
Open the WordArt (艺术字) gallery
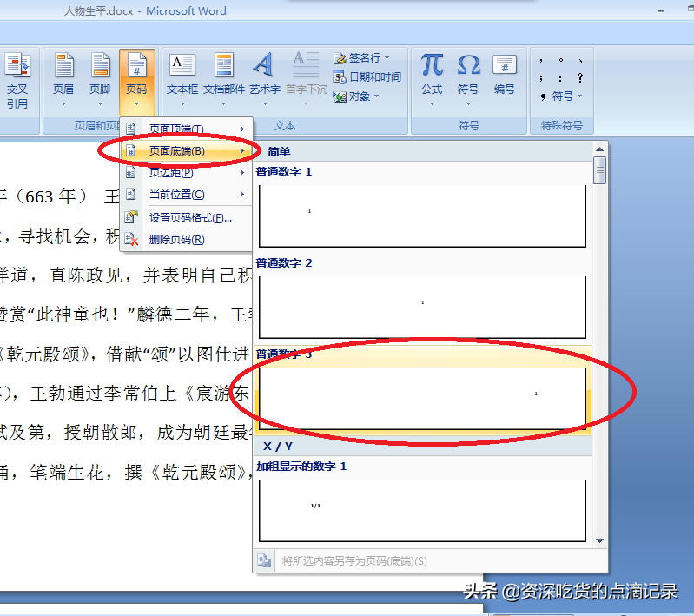[x=265, y=80]
